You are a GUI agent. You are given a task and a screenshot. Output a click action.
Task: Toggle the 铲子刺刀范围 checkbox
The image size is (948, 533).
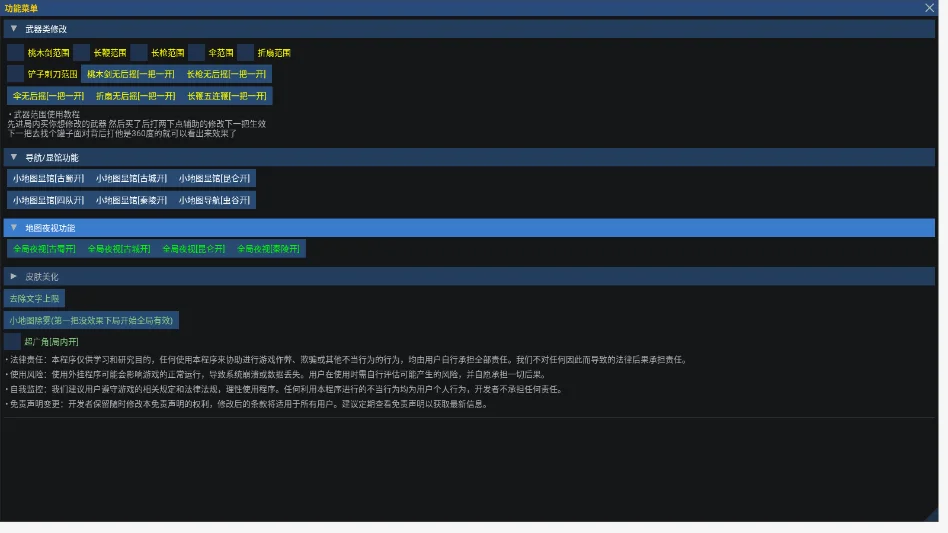[16, 74]
